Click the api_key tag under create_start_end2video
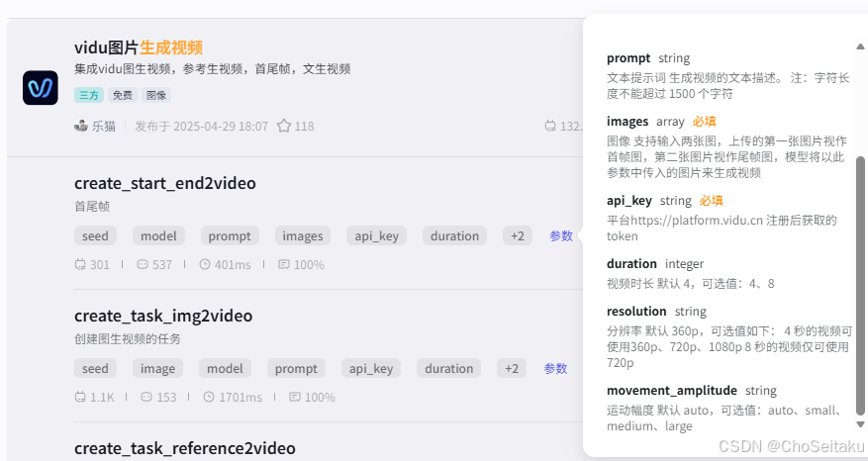The height and width of the screenshot is (461, 868). 376,235
